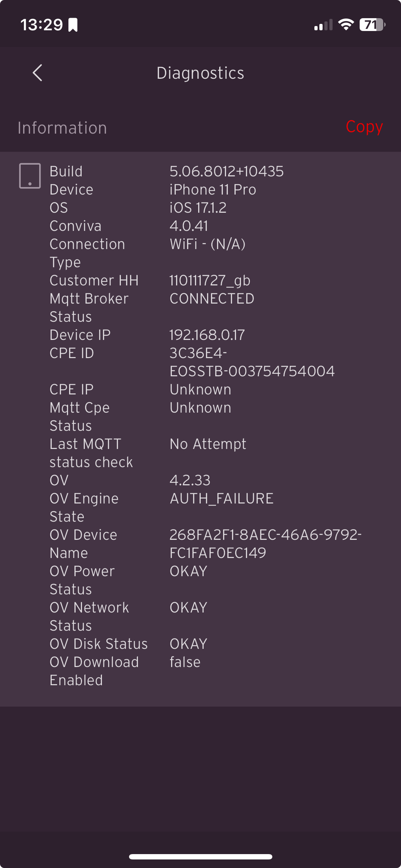Tap the back chevron arrow
This screenshot has width=401, height=868.
pyautogui.click(x=37, y=73)
